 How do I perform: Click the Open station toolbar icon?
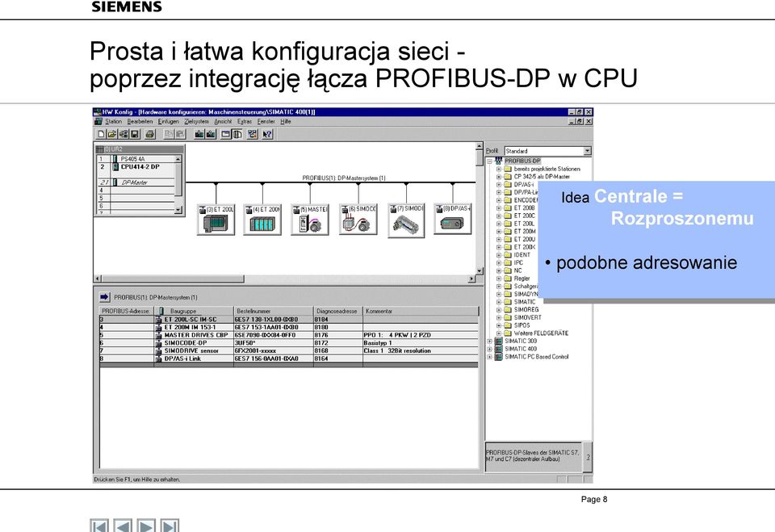(112, 134)
